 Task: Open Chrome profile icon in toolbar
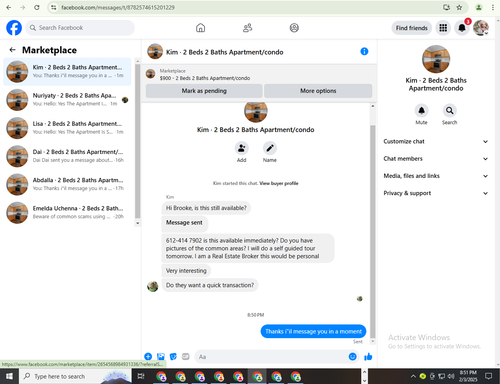point(479,7)
